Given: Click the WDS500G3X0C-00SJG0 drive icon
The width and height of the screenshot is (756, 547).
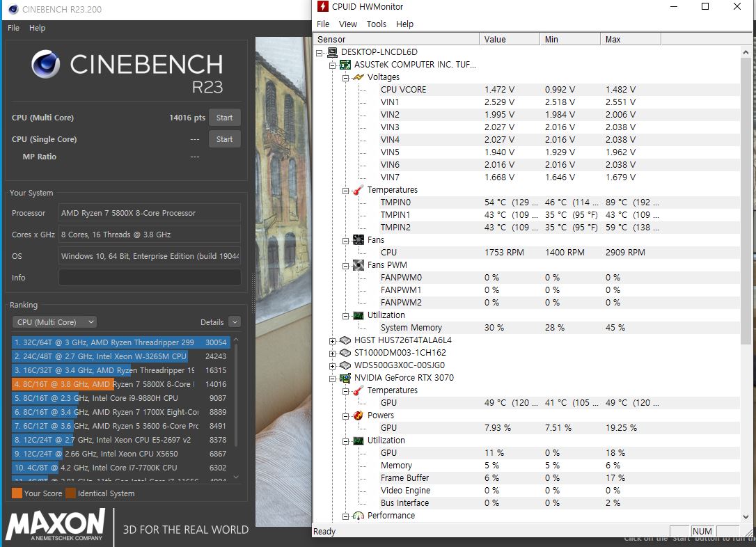Looking at the screenshot, I should (345, 365).
